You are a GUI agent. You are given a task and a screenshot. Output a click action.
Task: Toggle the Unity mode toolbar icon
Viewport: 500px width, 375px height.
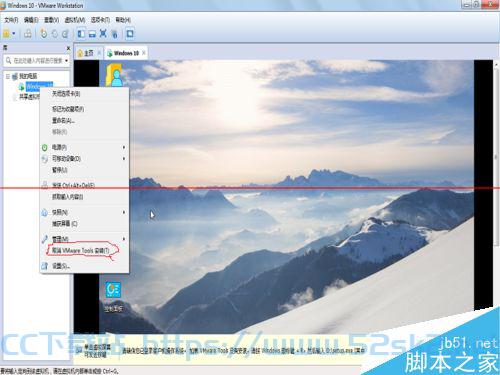coord(114,34)
